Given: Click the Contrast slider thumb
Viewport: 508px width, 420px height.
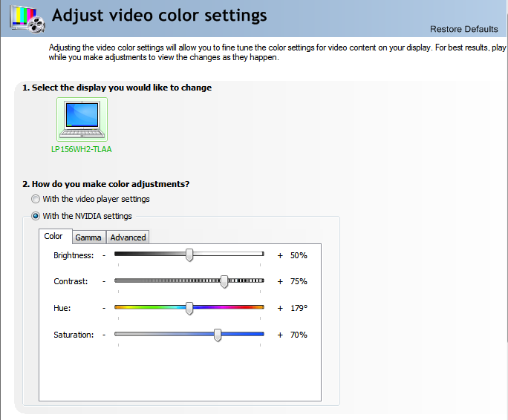Looking at the screenshot, I should point(224,281).
